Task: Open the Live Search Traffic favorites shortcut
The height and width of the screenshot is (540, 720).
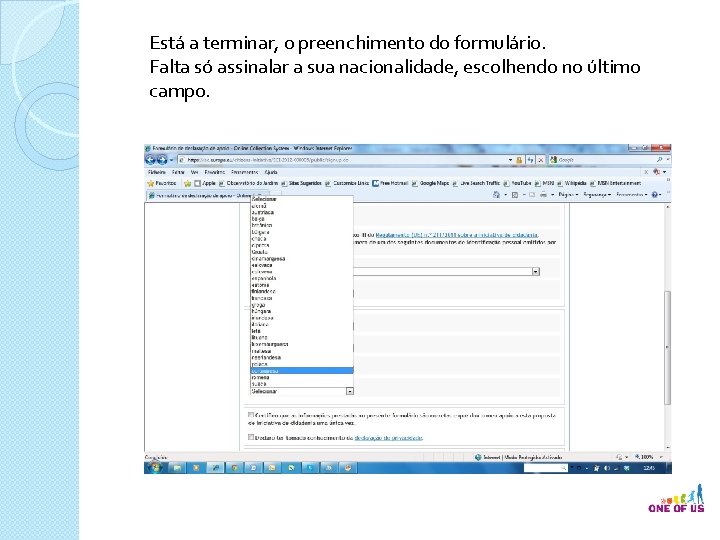Action: (476, 183)
